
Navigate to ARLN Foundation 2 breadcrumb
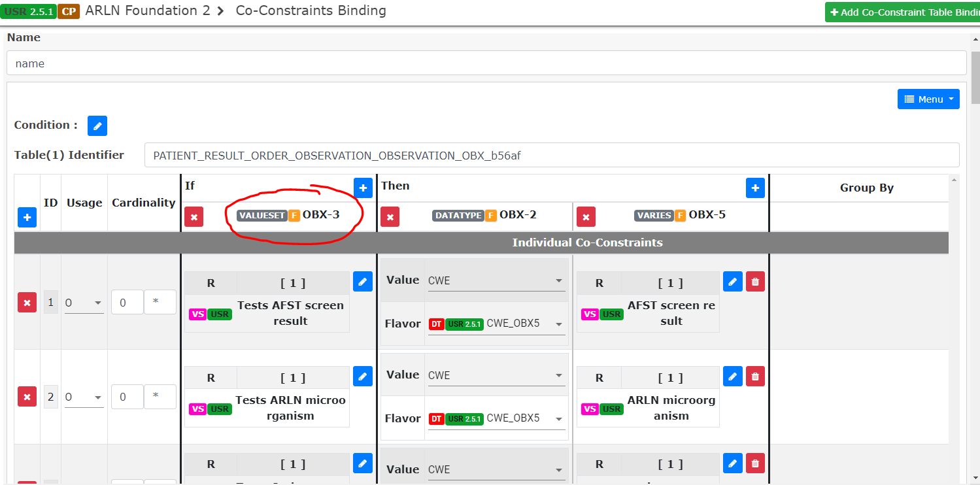148,10
